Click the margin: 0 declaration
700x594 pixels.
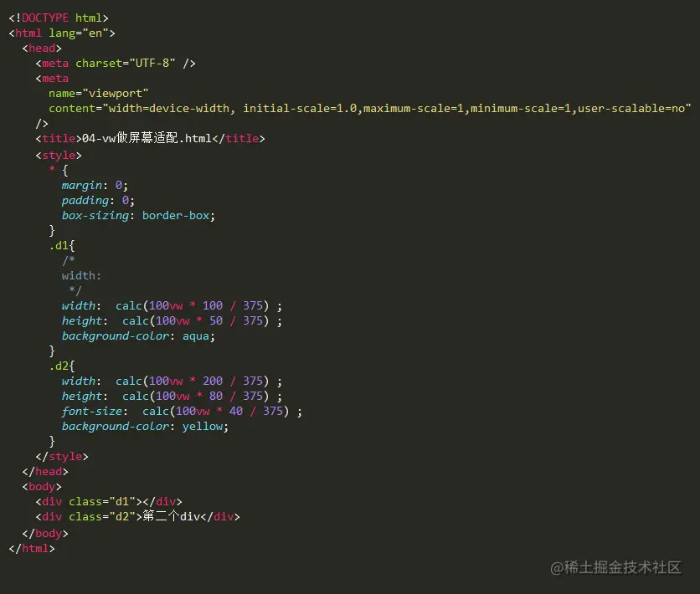pyautogui.click(x=95, y=185)
